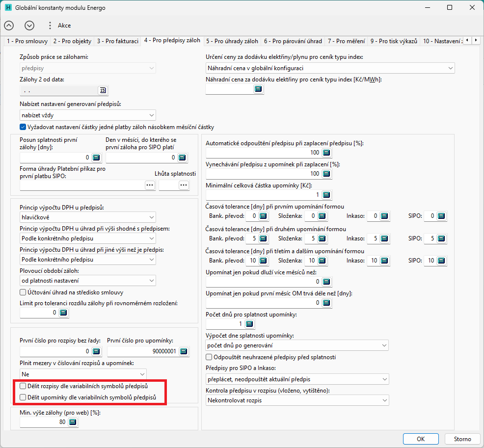This screenshot has height=448, width=484.
Task: Cancel changes with Storno button
Action: pos(462,439)
